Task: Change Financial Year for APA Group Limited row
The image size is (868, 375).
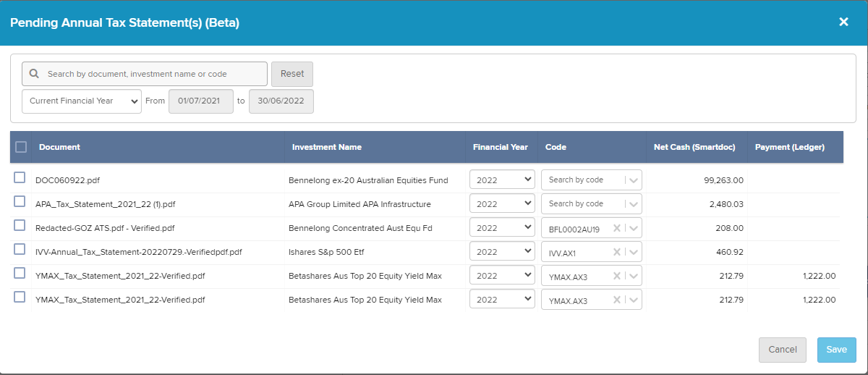Action: coord(502,203)
